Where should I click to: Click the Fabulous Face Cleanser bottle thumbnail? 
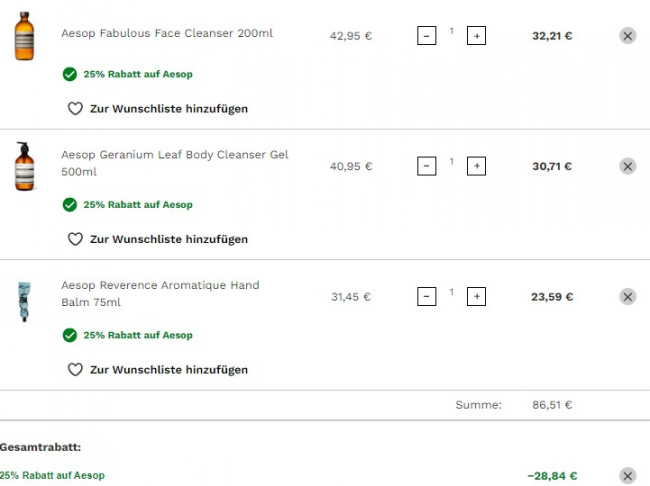tap(24, 36)
